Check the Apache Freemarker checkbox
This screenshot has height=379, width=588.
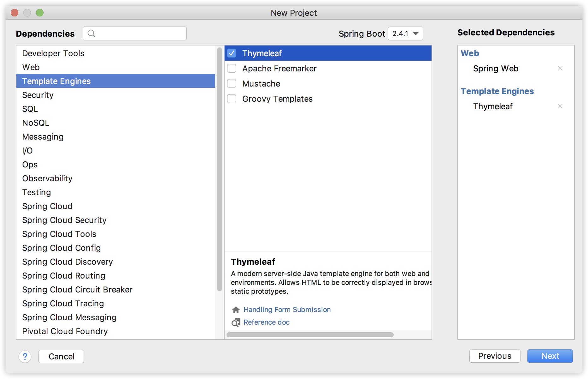tap(232, 68)
